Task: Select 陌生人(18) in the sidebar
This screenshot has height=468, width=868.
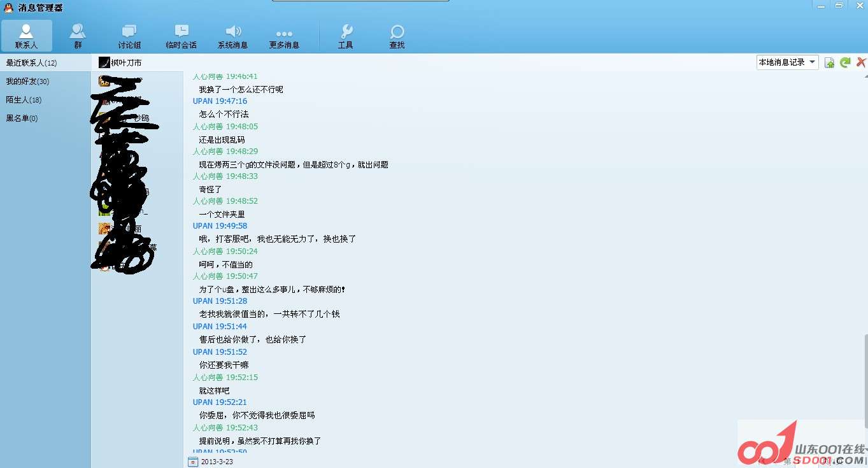Action: tap(45, 100)
